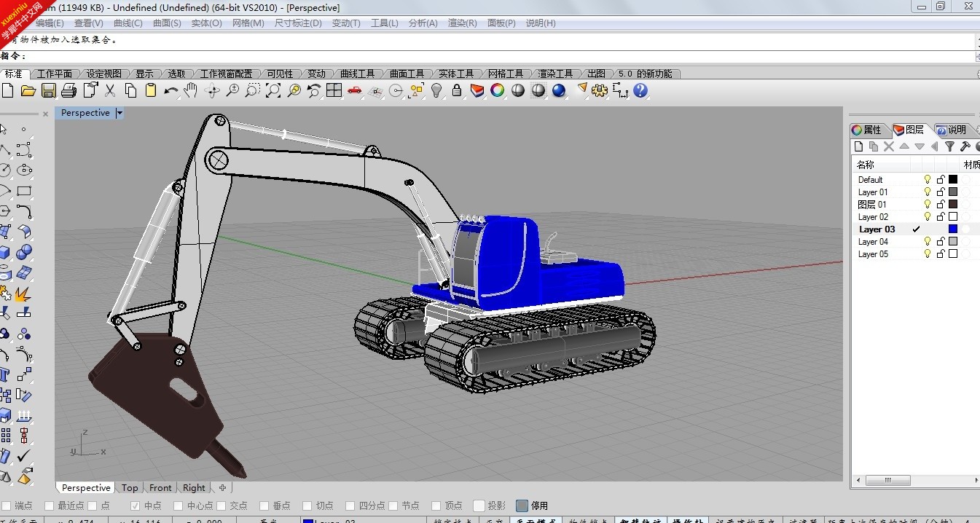Switch to the 工作平面 toolbar tab
980x523 pixels.
click(x=55, y=74)
